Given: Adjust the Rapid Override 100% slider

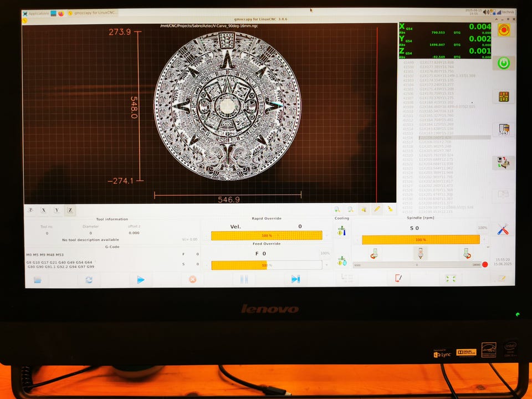Looking at the screenshot, I should (267, 236).
